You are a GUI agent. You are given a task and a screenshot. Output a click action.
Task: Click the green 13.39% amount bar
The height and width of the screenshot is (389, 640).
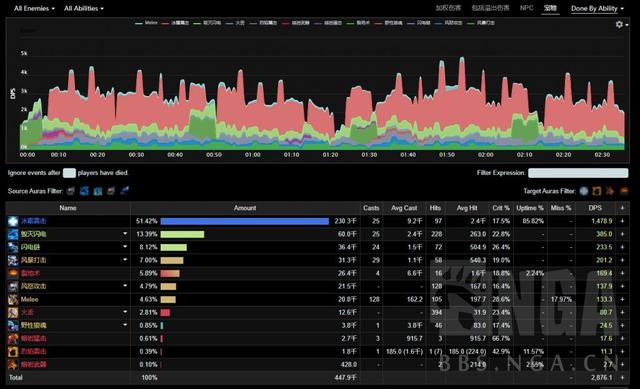[182, 234]
